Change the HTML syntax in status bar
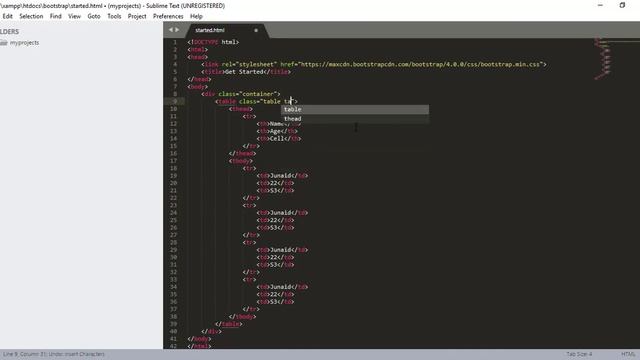 point(628,354)
